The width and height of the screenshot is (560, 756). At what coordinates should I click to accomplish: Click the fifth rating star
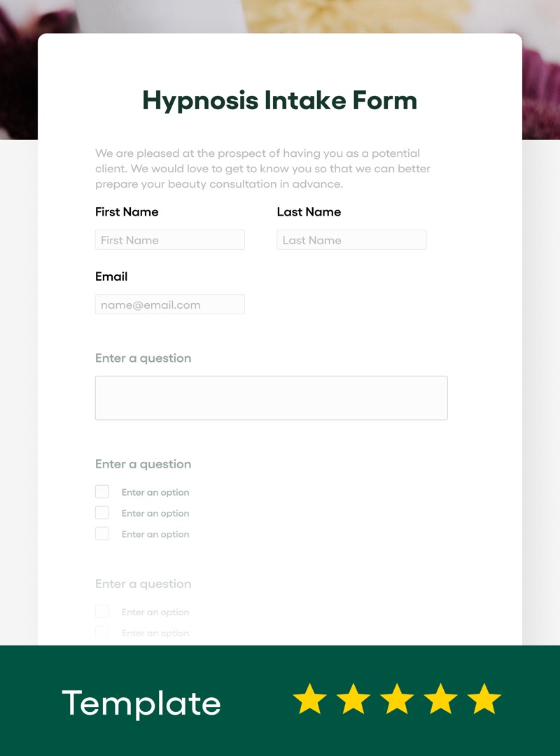484,699
